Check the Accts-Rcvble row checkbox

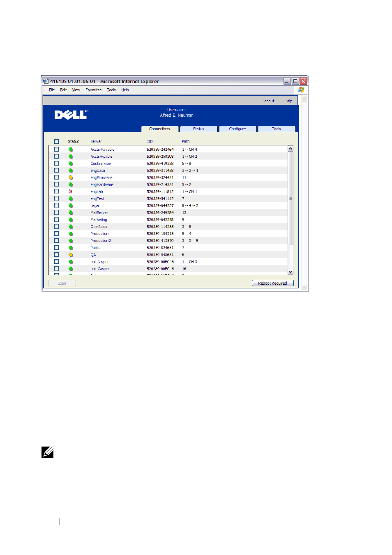[57, 157]
